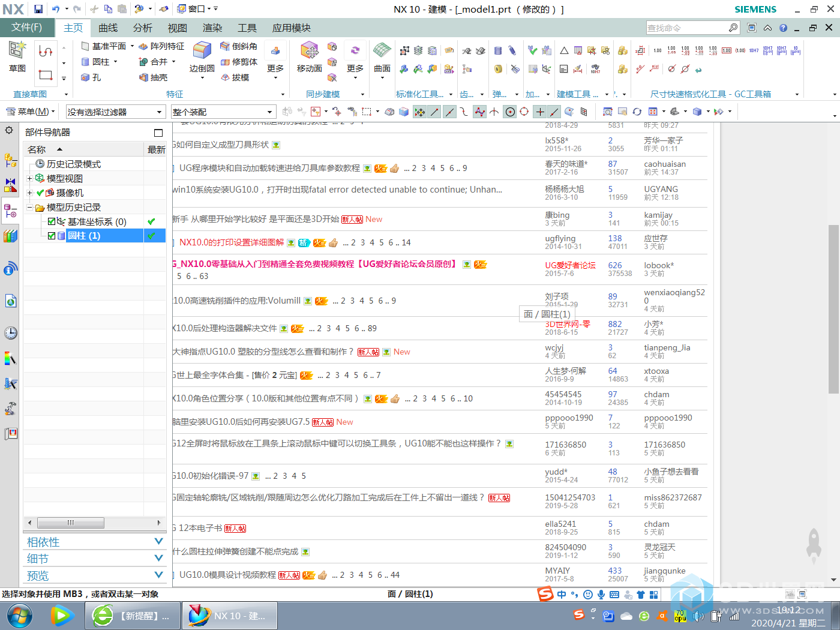Image resolution: width=840 pixels, height=630 pixels.
Task: Open the 整个装配 selection scope dropdown
Action: 223,112
